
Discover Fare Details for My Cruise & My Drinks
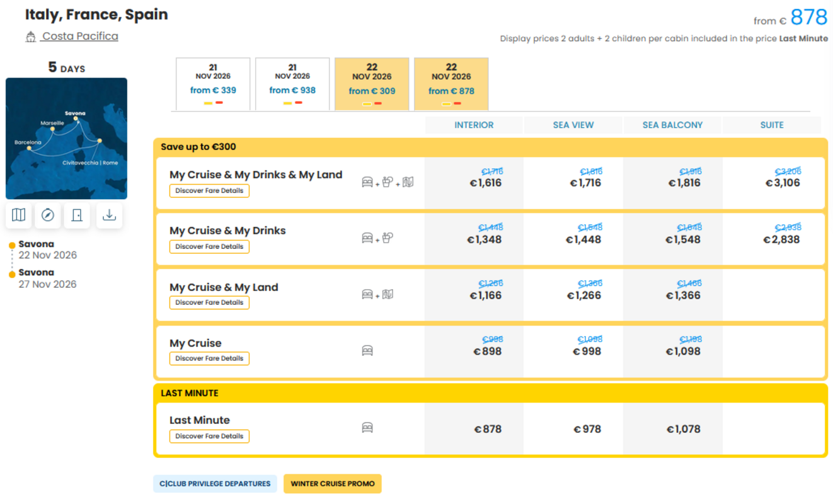click(x=209, y=247)
